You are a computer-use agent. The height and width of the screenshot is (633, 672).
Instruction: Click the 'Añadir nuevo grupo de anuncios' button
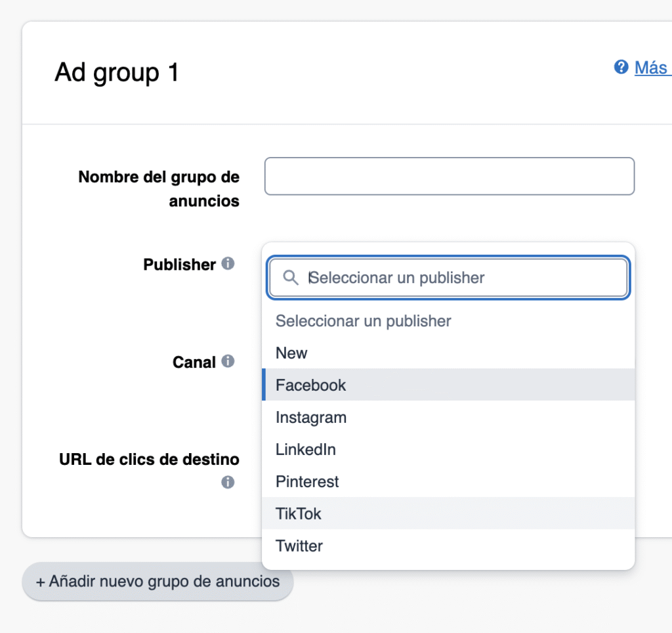(x=157, y=581)
